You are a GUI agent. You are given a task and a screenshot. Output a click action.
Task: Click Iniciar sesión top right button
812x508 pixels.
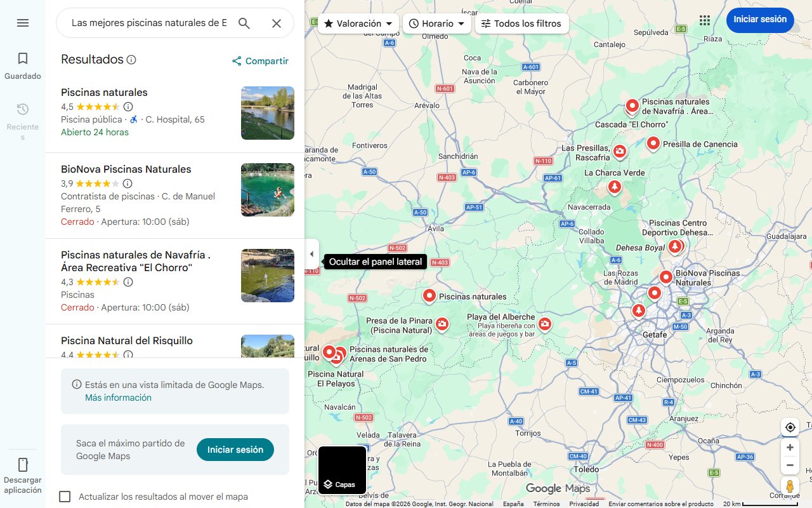(760, 20)
